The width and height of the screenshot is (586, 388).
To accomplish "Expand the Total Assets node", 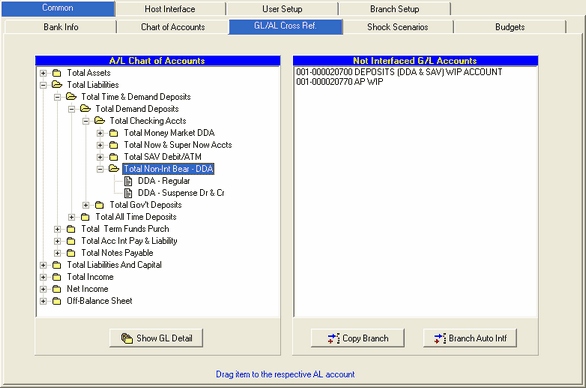I will tap(43, 73).
